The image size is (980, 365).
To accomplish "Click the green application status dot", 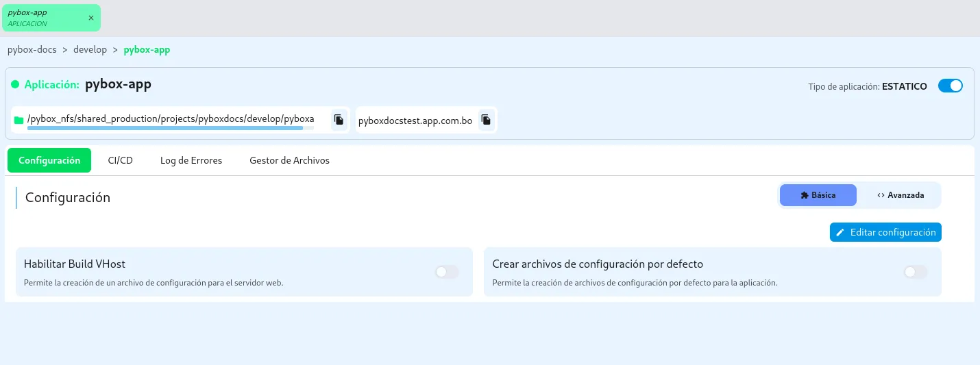I will click(x=15, y=86).
